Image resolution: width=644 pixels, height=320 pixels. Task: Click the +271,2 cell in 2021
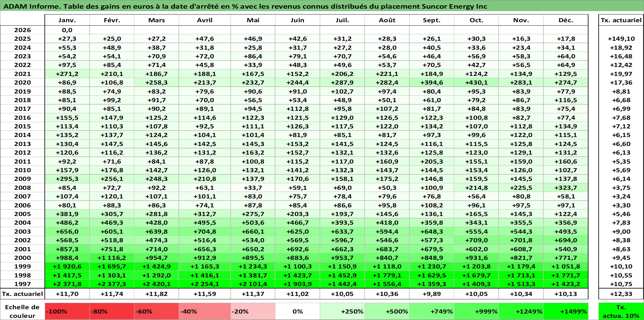pyautogui.click(x=67, y=74)
